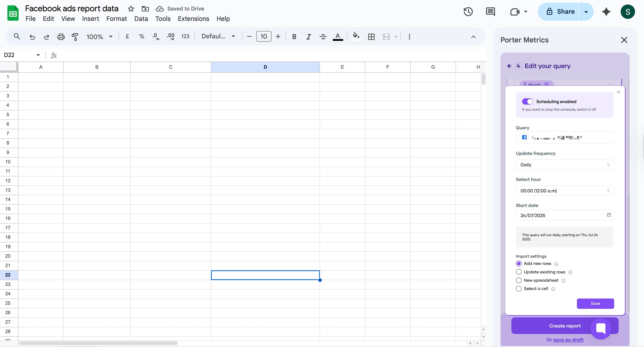This screenshot has height=347, width=644.
Task: Open the comments panel icon
Action: pyautogui.click(x=490, y=12)
